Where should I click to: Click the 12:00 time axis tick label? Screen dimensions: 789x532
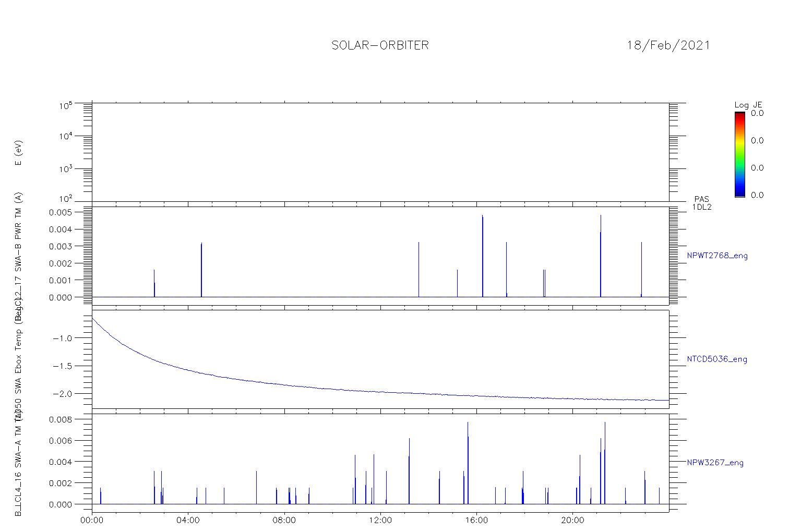pos(380,520)
